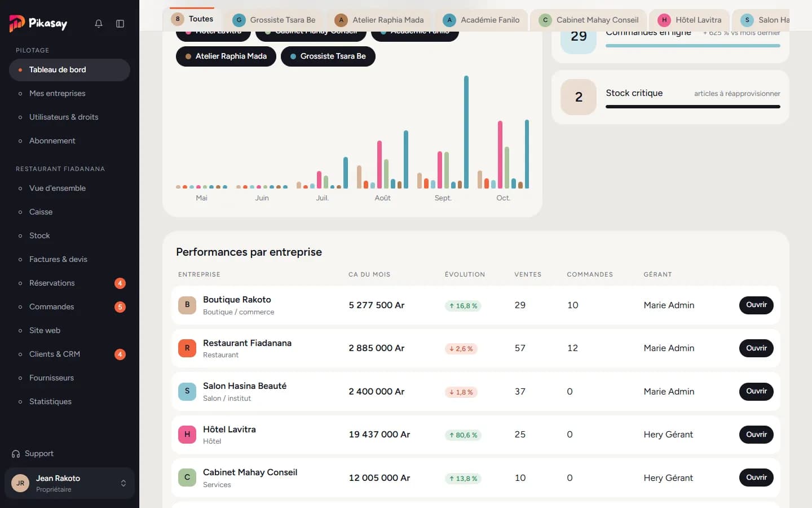Open Utilisateurs & droits page
The height and width of the screenshot is (508, 812).
click(69, 117)
